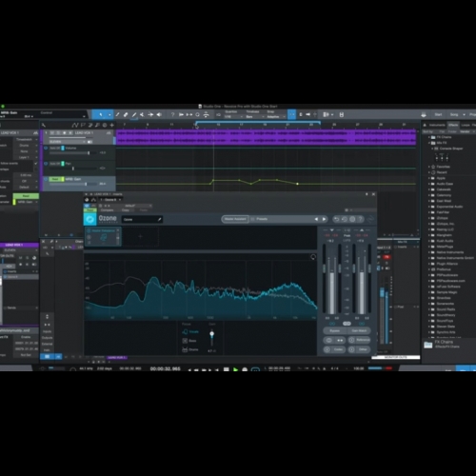
Task: Adjust the Pan automation lane slider
Action: click(73, 169)
